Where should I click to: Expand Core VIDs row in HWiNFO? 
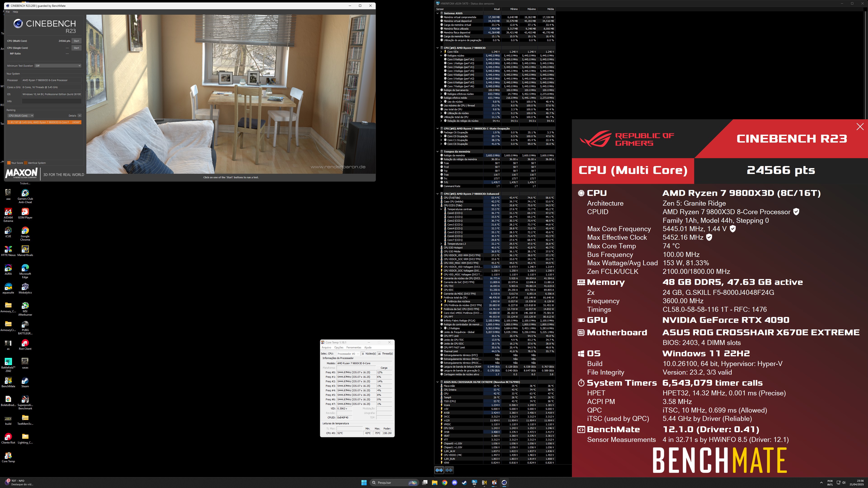coord(441,52)
